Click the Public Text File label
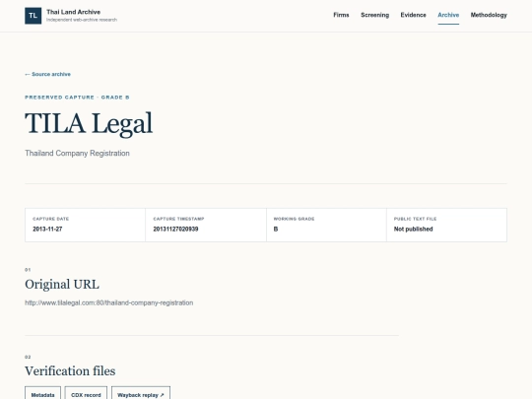The image size is (532, 399). tap(415, 219)
